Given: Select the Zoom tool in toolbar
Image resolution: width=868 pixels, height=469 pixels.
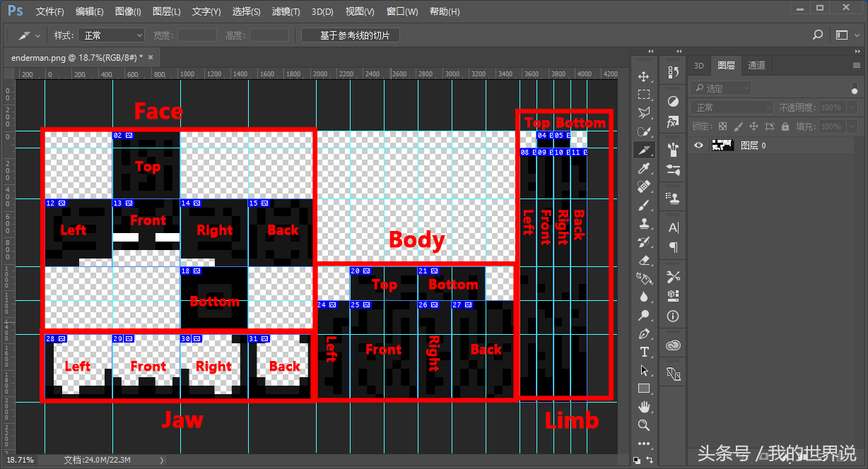Looking at the screenshot, I should point(644,425).
